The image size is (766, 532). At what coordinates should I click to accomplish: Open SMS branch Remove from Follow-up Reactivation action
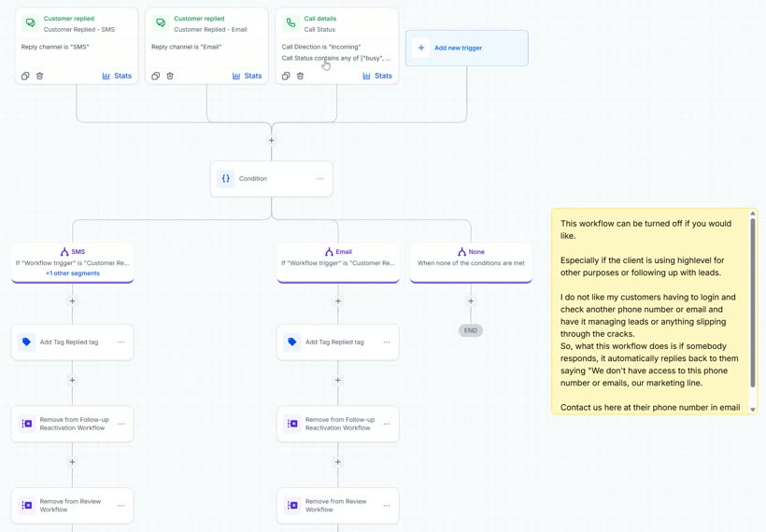[x=72, y=424]
